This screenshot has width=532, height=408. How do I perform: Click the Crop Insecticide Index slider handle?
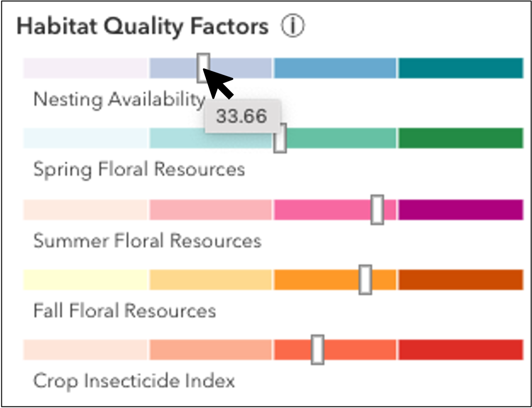[318, 350]
